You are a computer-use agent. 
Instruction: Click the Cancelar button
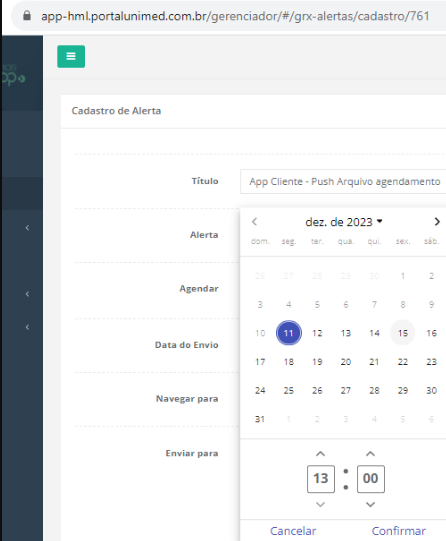tap(293, 531)
